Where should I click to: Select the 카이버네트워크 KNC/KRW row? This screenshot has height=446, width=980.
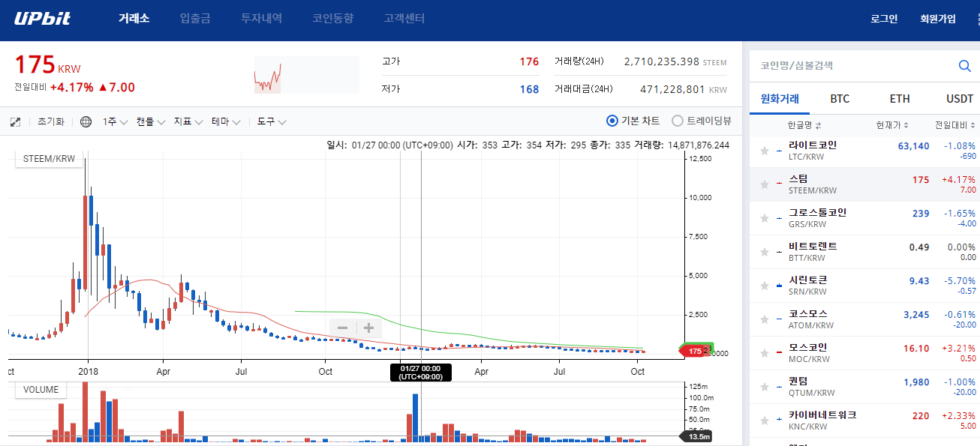(x=864, y=421)
